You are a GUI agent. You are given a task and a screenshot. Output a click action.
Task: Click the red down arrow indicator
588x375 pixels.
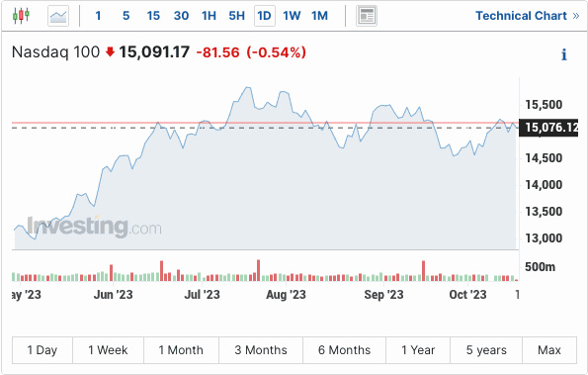110,51
